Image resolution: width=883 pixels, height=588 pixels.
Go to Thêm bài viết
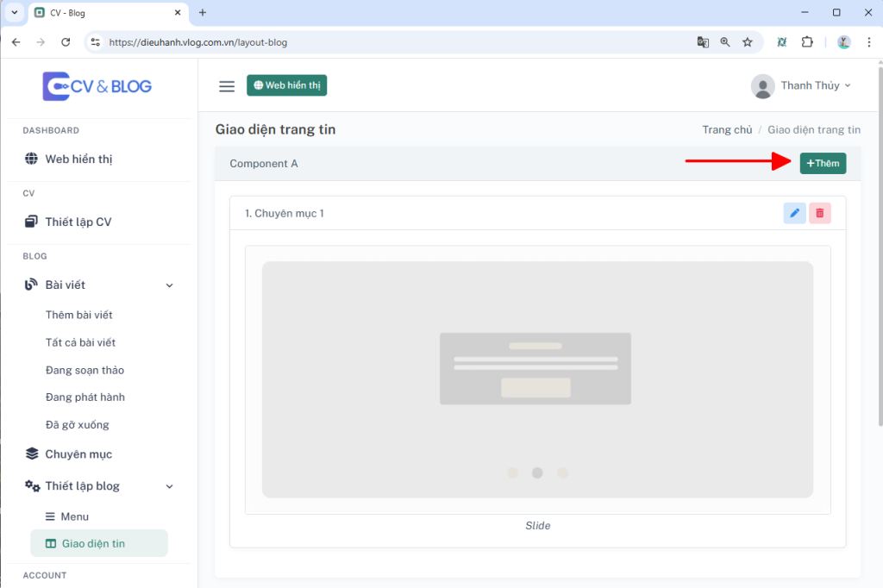pos(78,315)
